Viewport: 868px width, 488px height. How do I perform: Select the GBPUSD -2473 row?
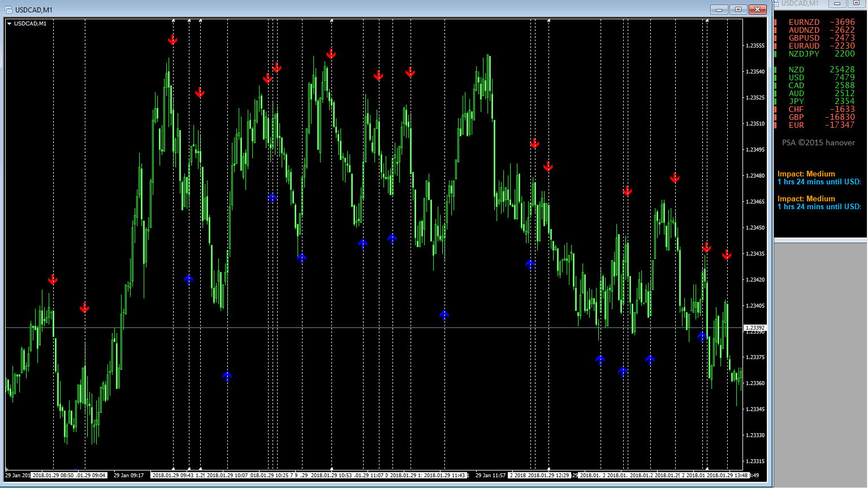[815, 38]
